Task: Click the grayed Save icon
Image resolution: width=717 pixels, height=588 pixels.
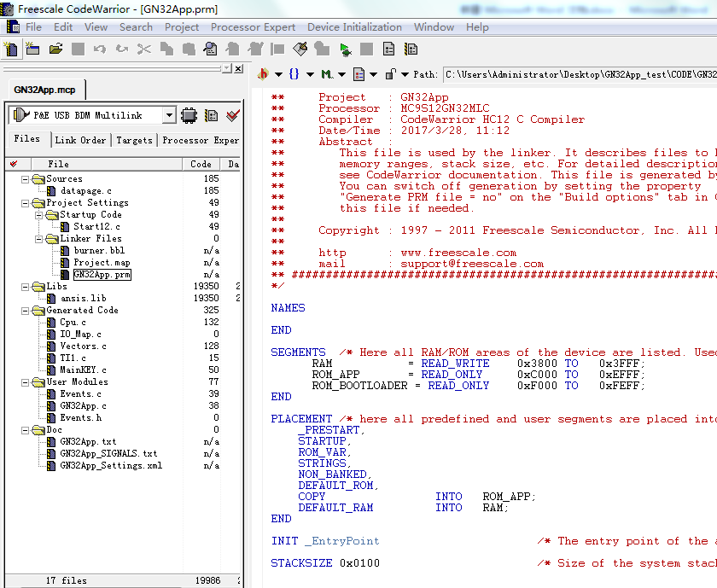Action: pos(78,49)
